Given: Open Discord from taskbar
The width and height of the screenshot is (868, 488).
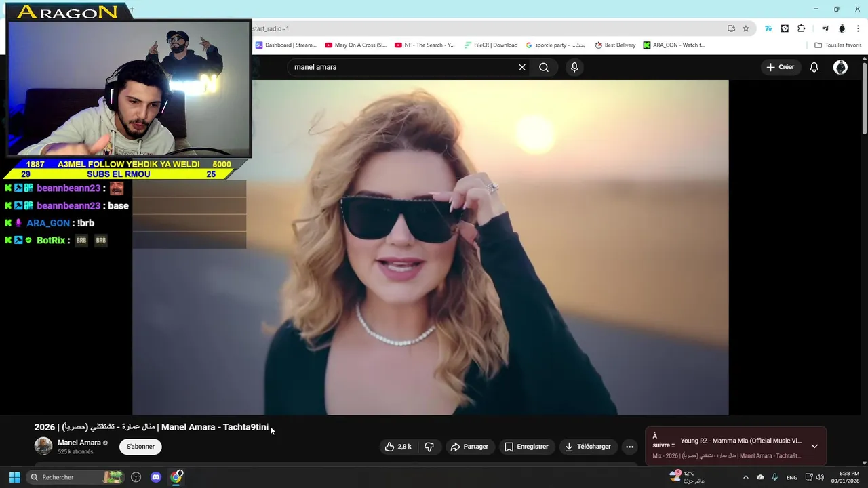Looking at the screenshot, I should click(x=156, y=477).
